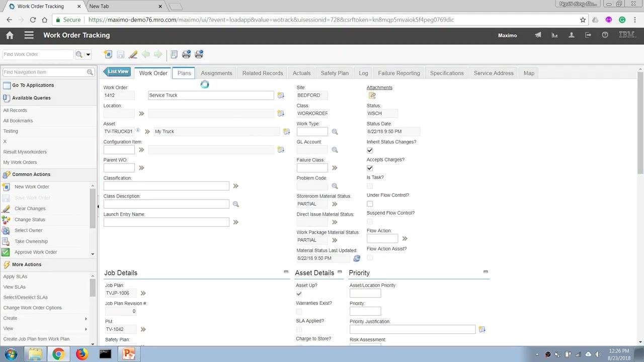Open the home icon in Maximo header
644x362 pixels.
pyautogui.click(x=10, y=35)
